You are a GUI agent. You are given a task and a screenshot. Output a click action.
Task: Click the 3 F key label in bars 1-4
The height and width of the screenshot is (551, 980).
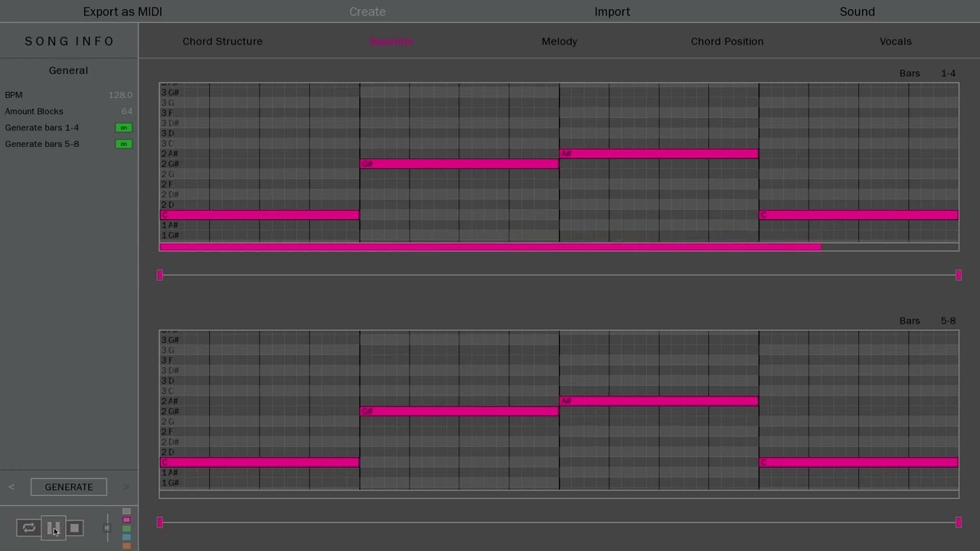(167, 113)
